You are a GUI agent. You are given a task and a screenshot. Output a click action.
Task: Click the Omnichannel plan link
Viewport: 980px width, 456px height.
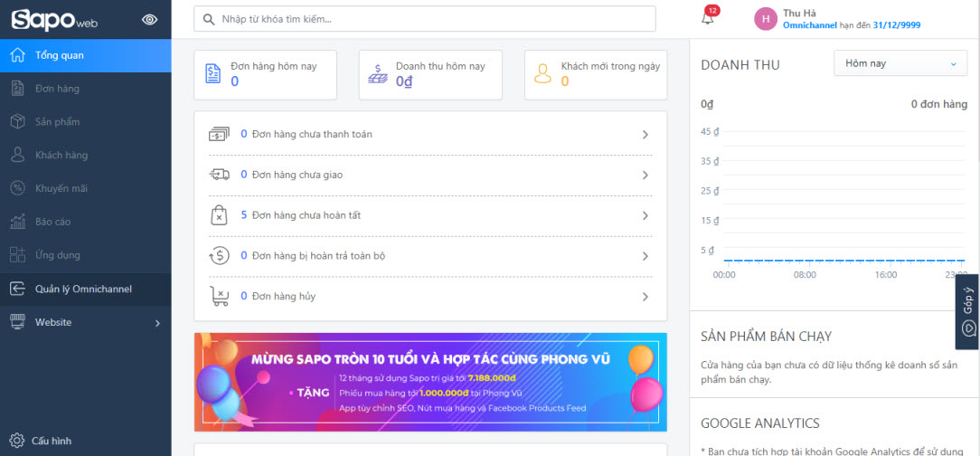point(809,25)
